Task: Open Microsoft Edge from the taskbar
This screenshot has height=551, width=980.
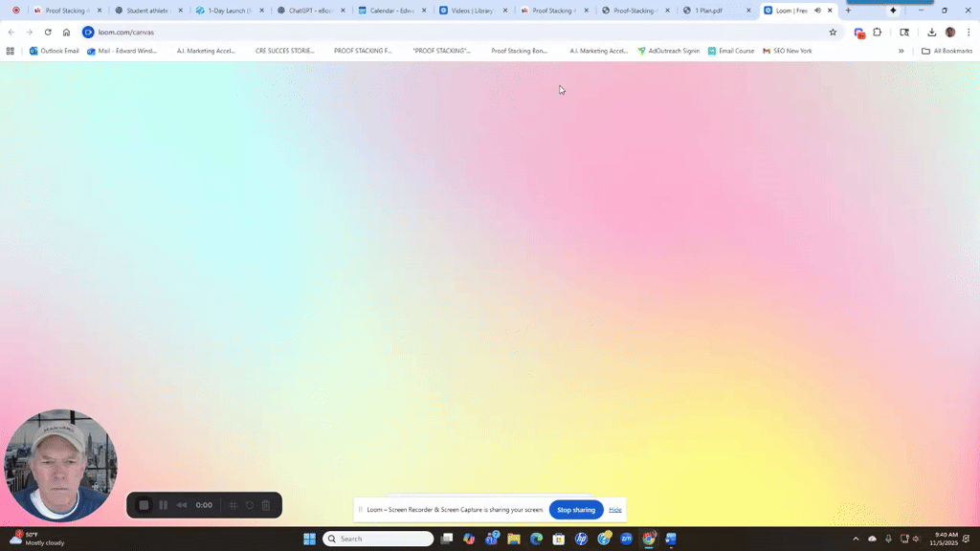Action: (536, 539)
